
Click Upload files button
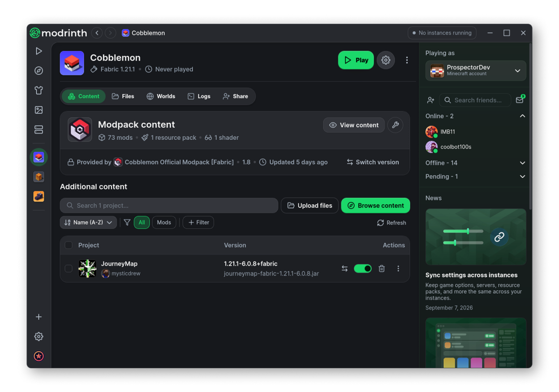tap(310, 206)
